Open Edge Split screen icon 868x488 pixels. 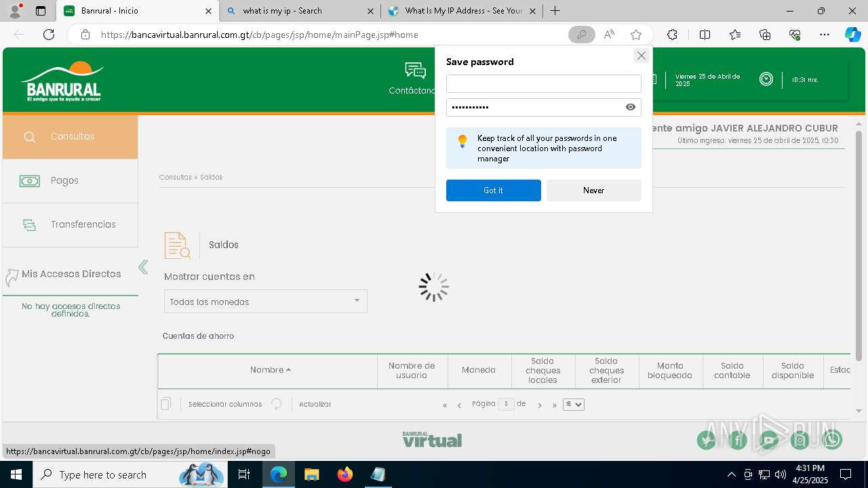click(705, 35)
